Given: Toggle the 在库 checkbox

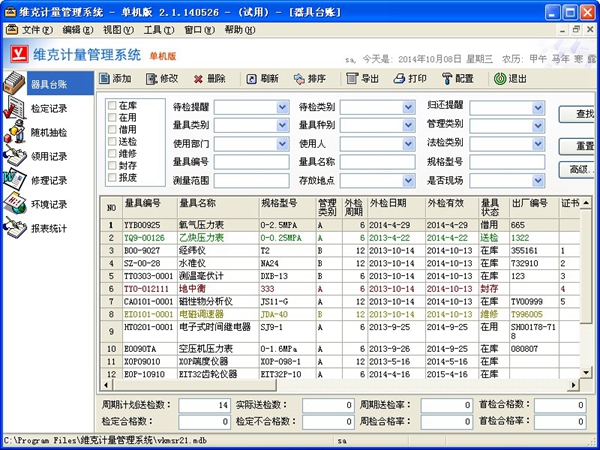Looking at the screenshot, I should 112,105.
